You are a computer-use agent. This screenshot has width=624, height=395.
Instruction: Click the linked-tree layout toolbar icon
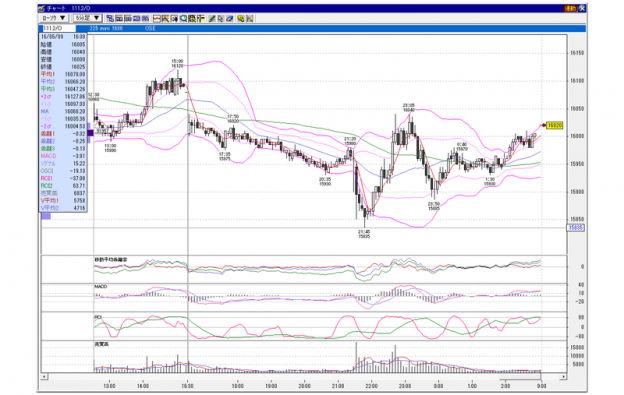(110, 18)
